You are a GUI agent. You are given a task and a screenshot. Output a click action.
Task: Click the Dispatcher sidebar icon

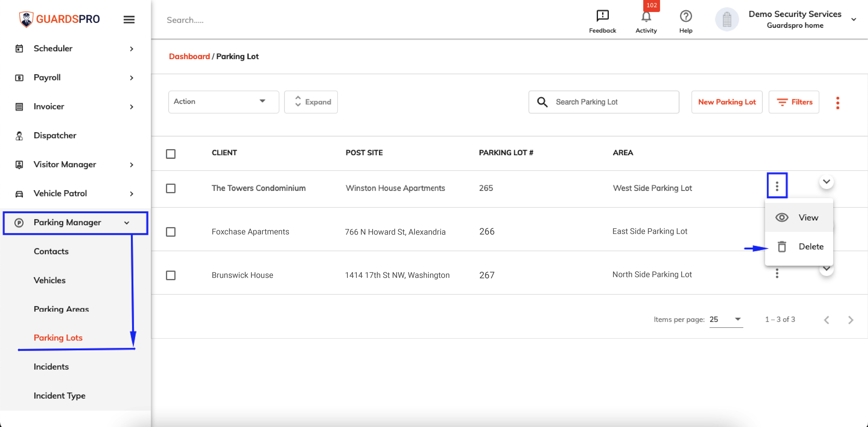point(19,136)
